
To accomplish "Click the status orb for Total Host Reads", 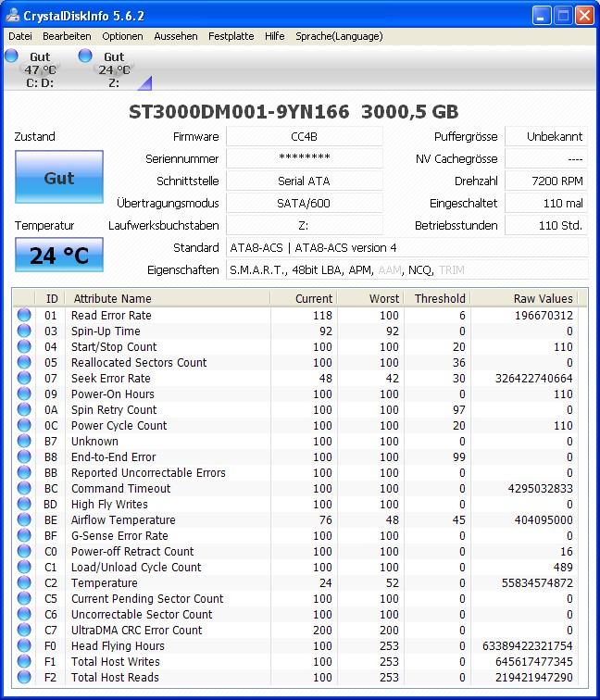I will coord(24,677).
